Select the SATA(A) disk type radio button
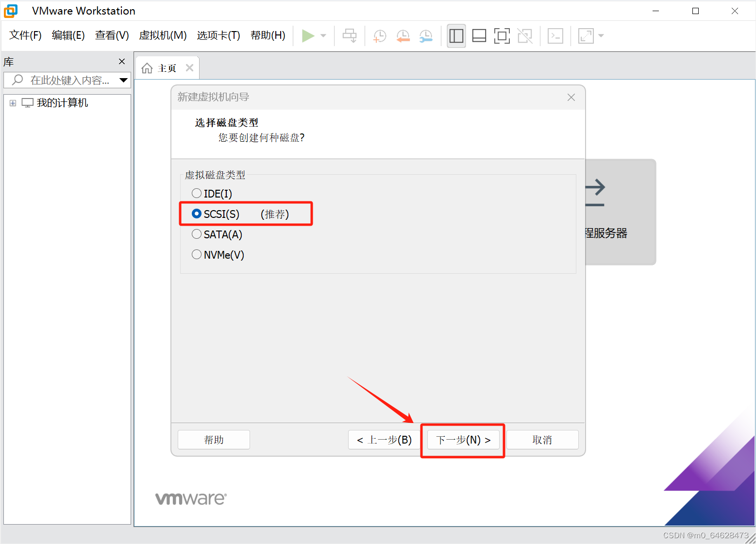The height and width of the screenshot is (544, 756). pyautogui.click(x=197, y=234)
